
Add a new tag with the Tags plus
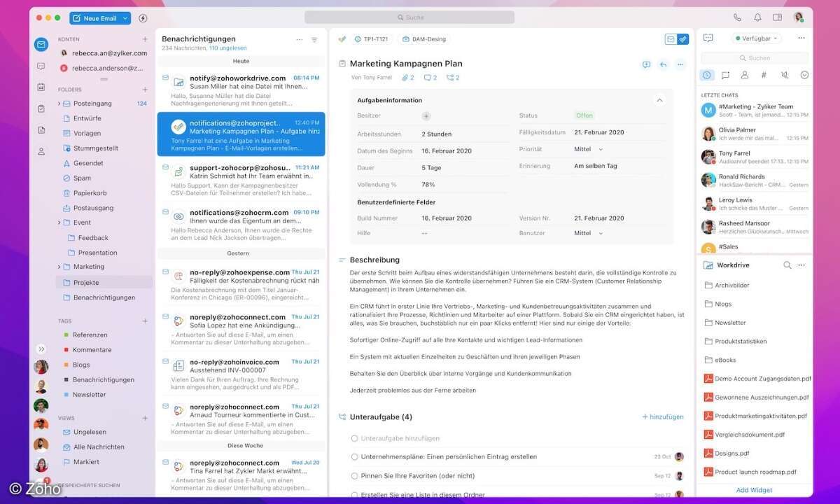pos(145,321)
